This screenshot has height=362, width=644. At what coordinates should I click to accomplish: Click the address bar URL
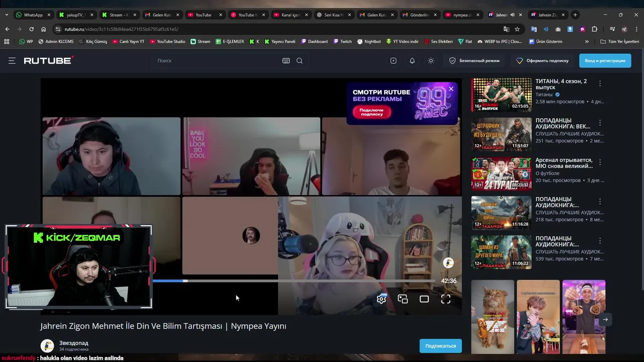(121, 29)
